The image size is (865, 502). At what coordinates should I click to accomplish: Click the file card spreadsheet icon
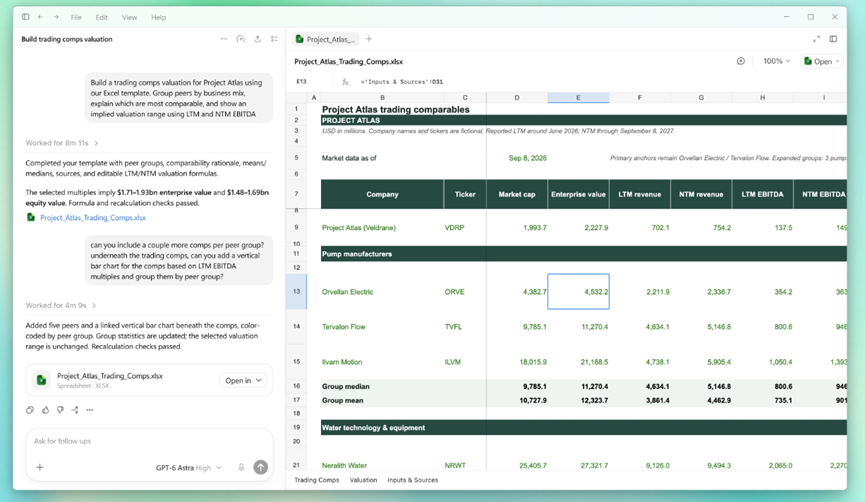[x=41, y=380]
